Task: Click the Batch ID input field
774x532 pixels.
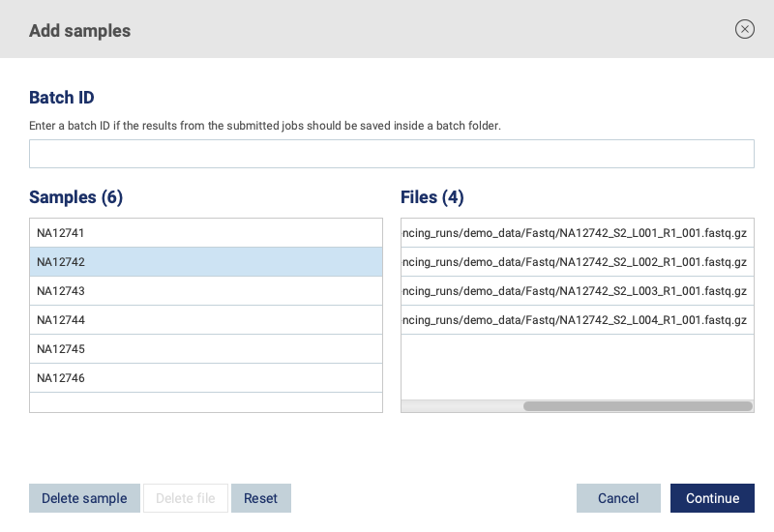Action: coord(391,154)
